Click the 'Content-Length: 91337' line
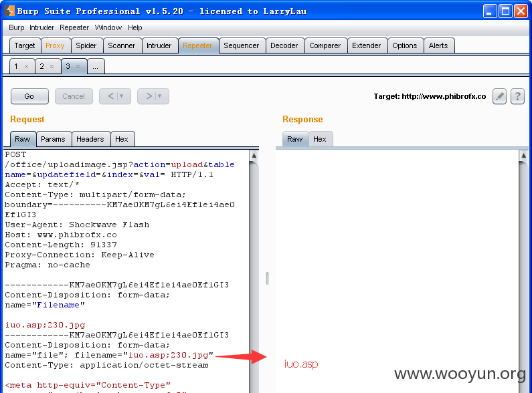Screen dimensions: 532x393 tap(61, 245)
